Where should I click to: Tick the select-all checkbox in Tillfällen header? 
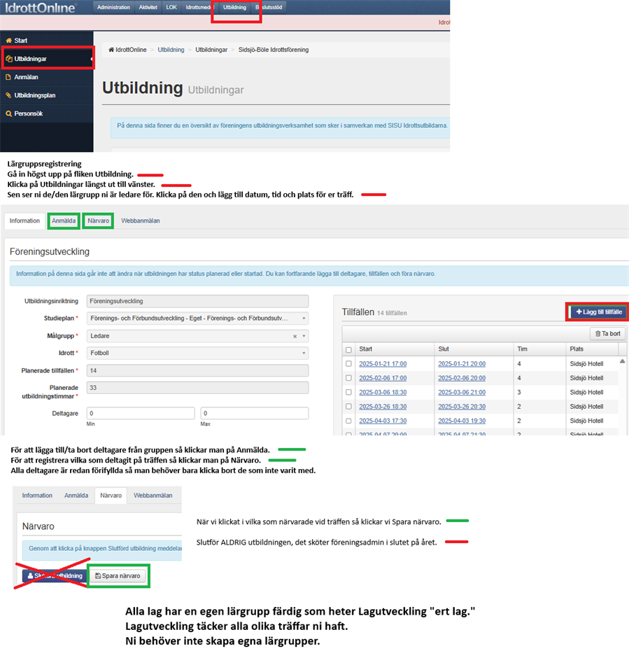[x=348, y=349]
